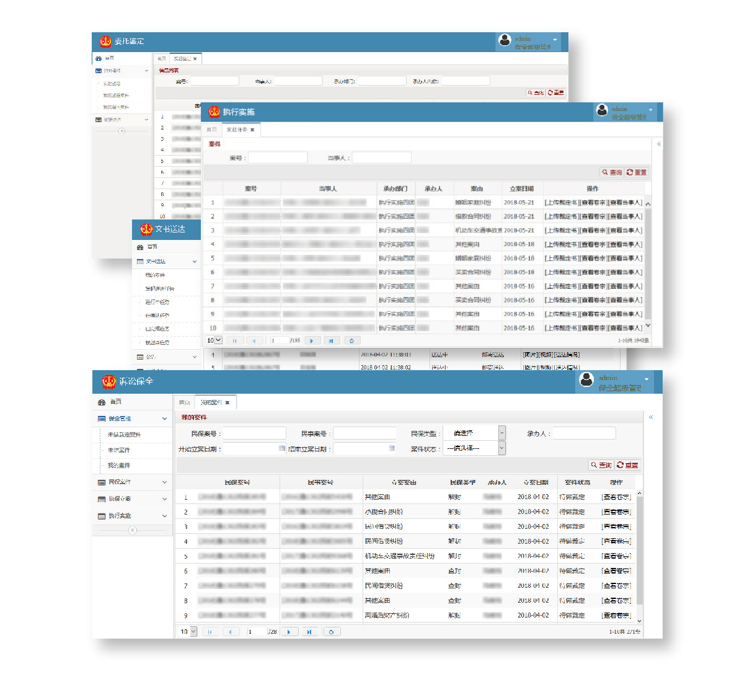
Task: Click the court emblem logo in 执行实施 header
Action: 214,112
